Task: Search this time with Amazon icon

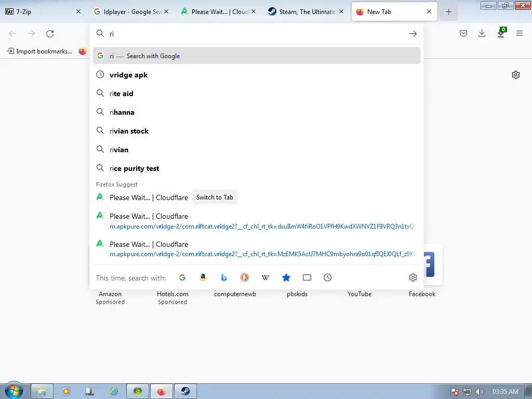Action: tap(203, 277)
